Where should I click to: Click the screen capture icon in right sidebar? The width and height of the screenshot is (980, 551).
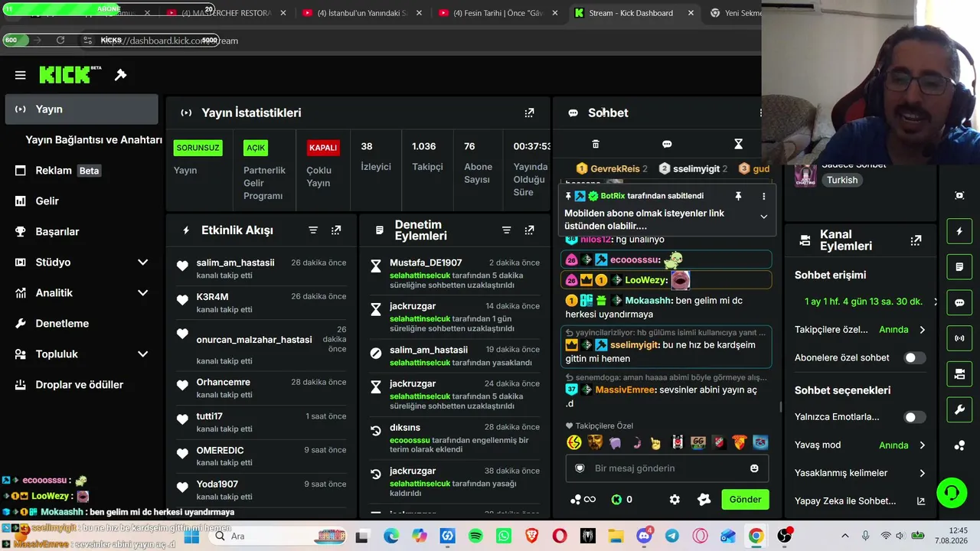pos(959,195)
